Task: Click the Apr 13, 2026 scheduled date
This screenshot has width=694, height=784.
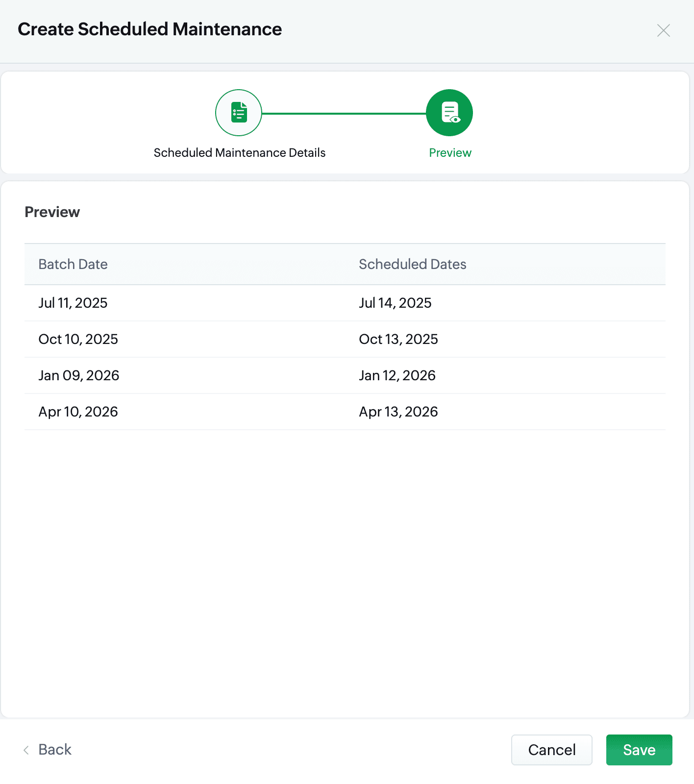Action: click(398, 412)
